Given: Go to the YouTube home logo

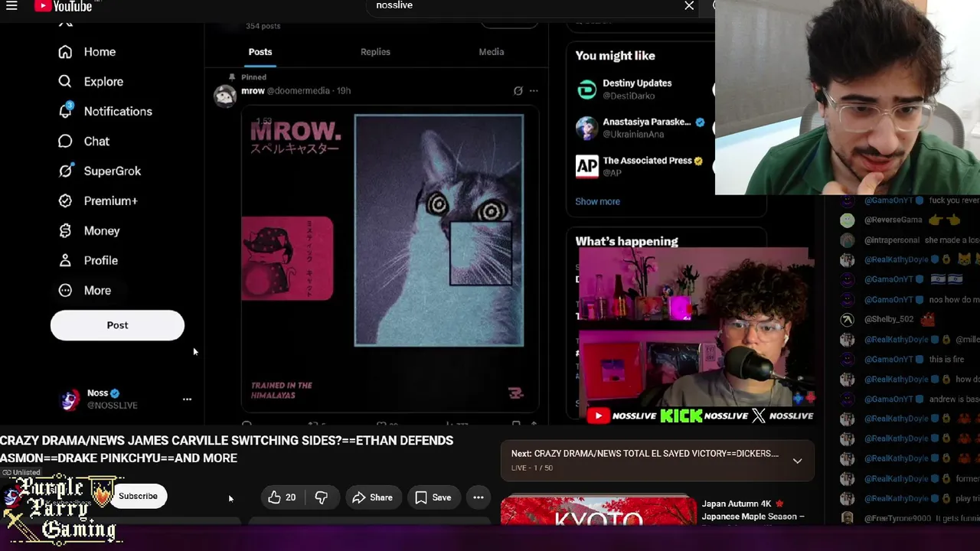Looking at the screenshot, I should coord(64,6).
